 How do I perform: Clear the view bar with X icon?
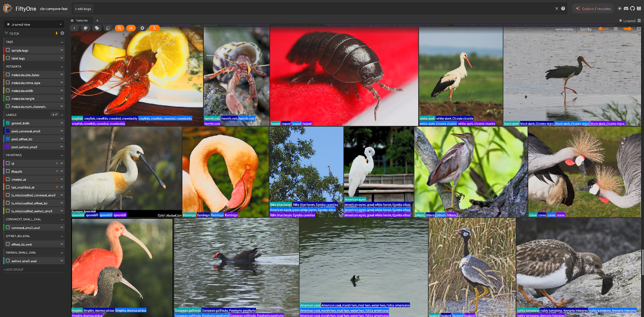point(557,8)
